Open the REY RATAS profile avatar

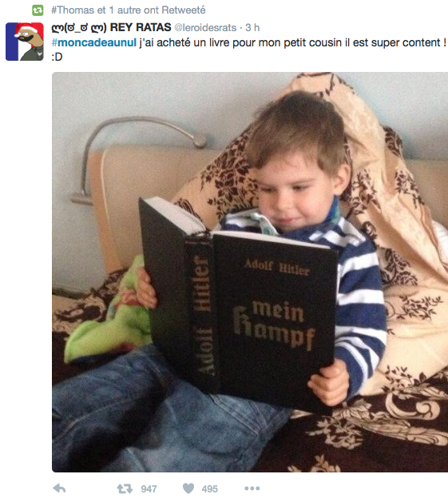click(x=25, y=42)
